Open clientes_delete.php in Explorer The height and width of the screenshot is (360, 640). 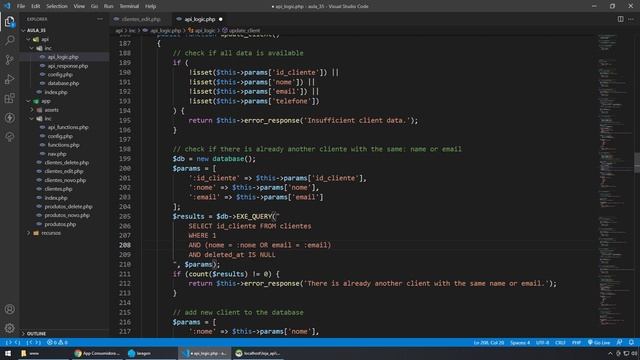(67, 162)
